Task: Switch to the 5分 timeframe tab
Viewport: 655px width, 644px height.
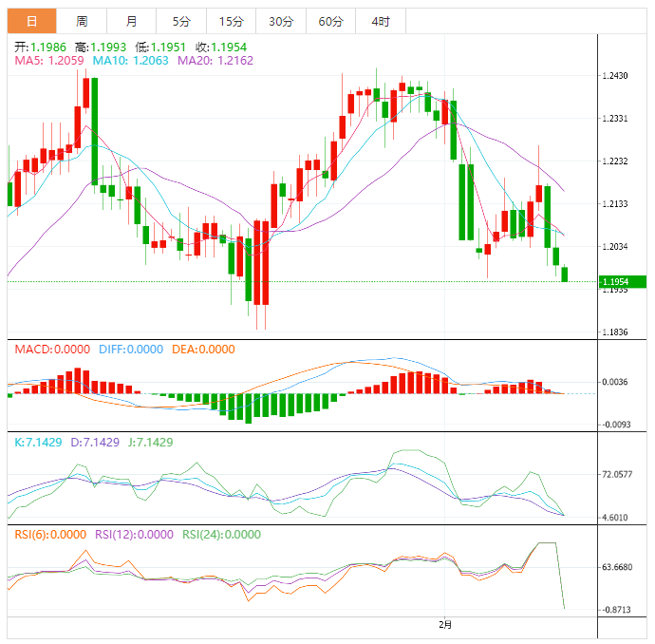Action: click(x=180, y=21)
